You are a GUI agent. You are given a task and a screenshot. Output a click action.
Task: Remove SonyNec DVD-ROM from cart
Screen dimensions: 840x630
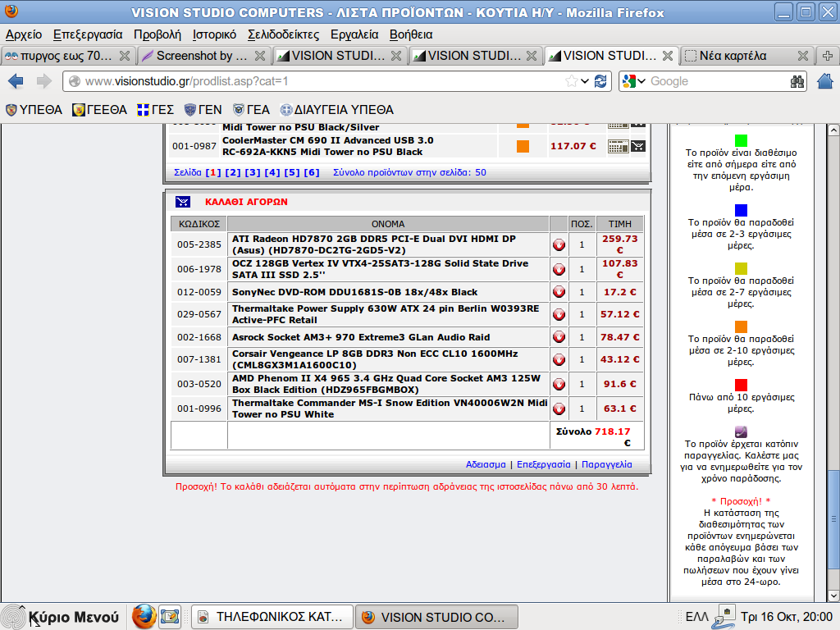click(559, 292)
